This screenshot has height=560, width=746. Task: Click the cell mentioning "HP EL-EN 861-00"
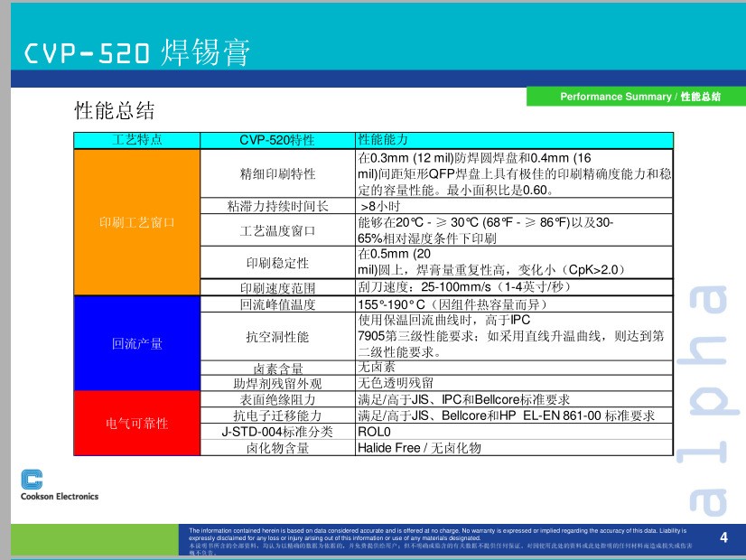point(514,415)
